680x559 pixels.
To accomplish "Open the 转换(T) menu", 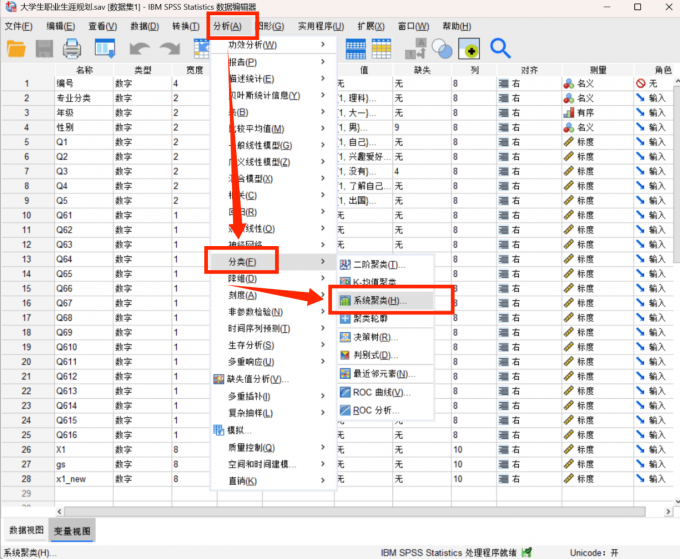I will (186, 26).
